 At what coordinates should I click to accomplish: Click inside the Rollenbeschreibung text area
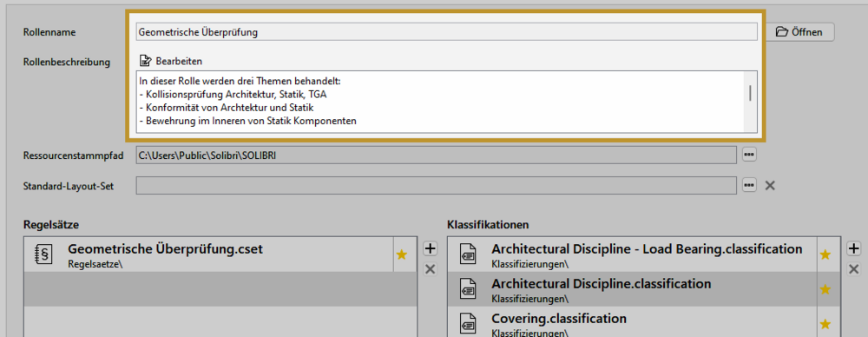pos(439,102)
